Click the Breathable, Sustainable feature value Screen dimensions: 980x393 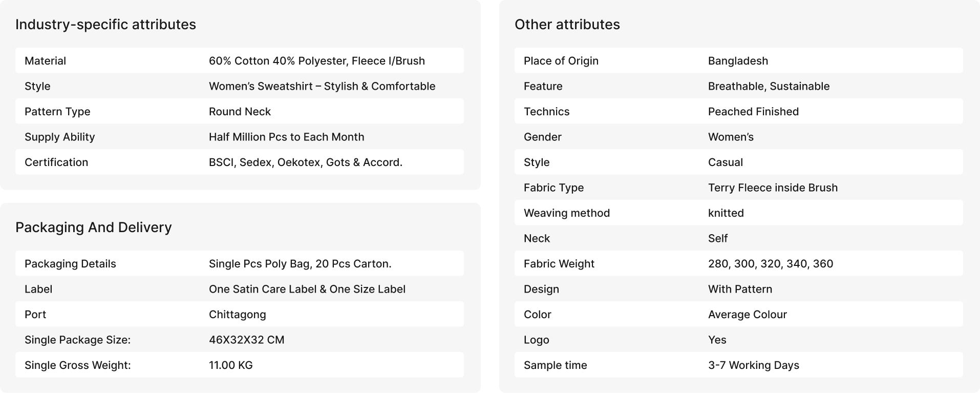click(769, 86)
